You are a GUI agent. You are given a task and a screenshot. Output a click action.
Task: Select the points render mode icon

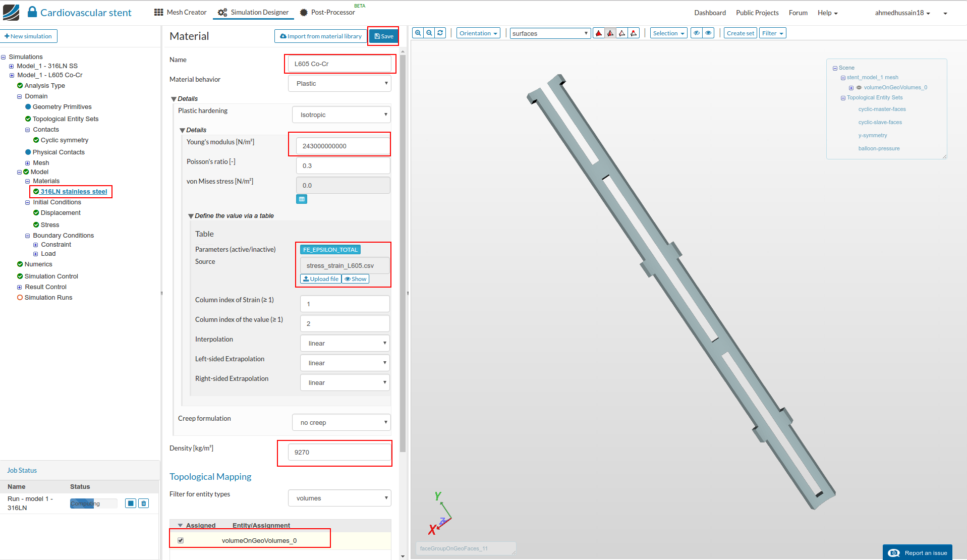634,33
